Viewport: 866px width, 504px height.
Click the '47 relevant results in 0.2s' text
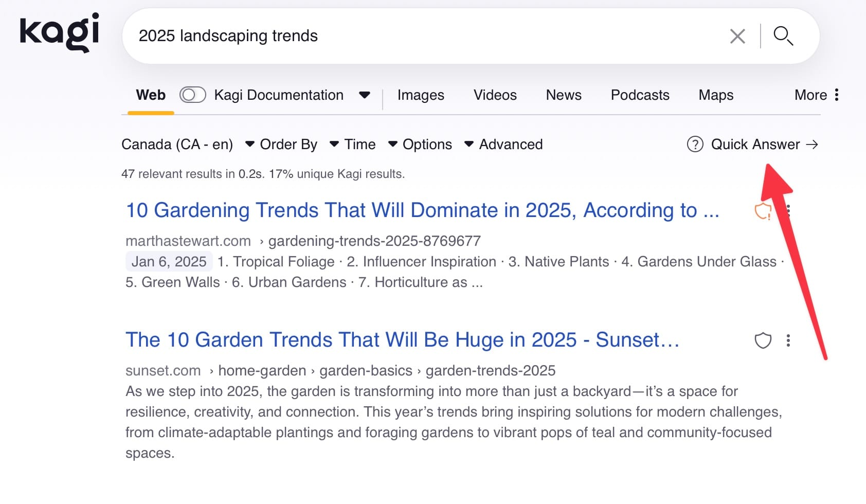pyautogui.click(x=193, y=174)
